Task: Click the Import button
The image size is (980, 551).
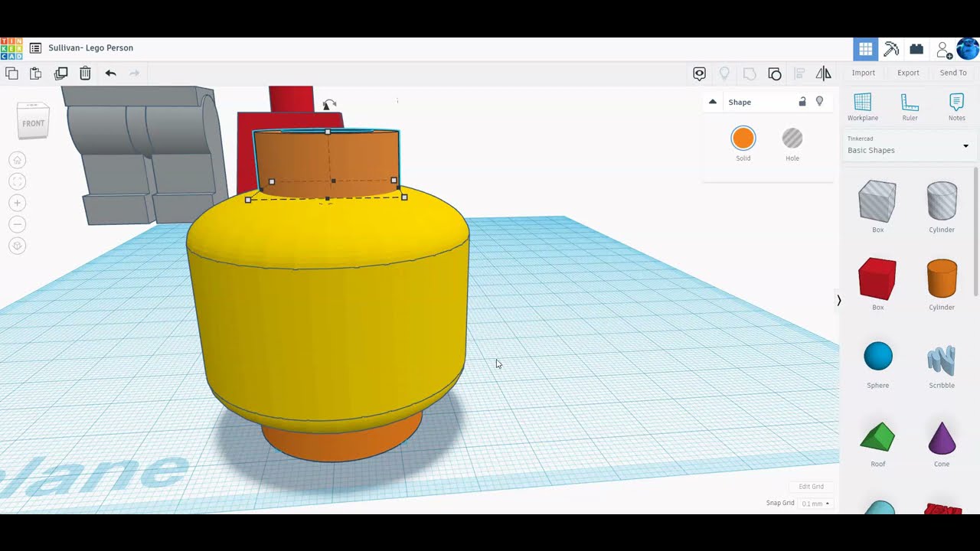Action: [x=864, y=73]
